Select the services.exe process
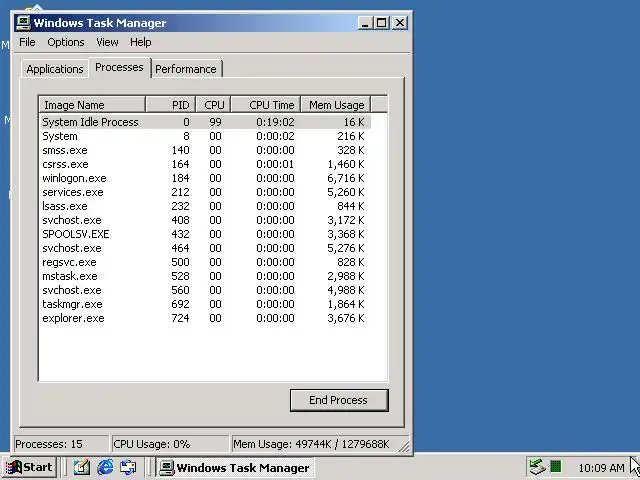The width and height of the screenshot is (640, 480). [x=206, y=192]
